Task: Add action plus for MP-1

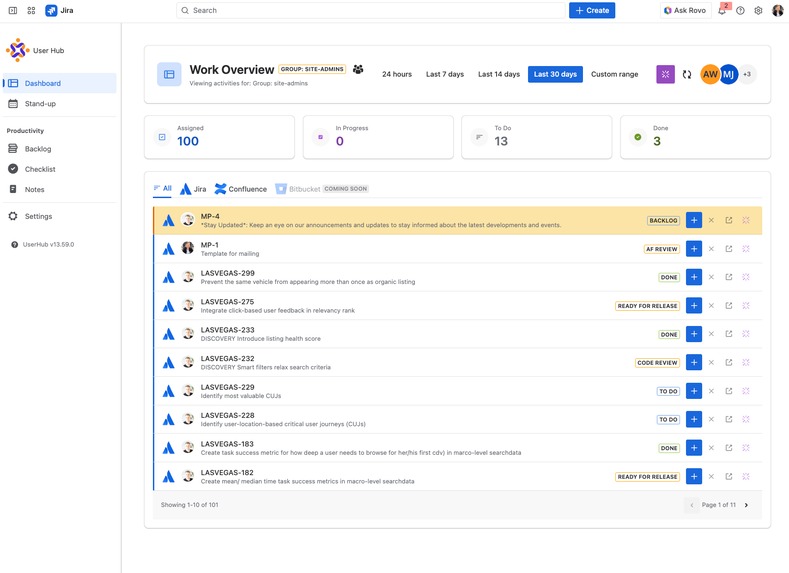Action: [694, 249]
